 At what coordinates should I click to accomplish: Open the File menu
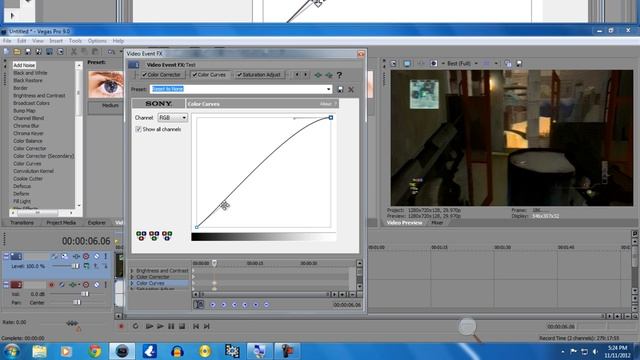[x=7, y=41]
